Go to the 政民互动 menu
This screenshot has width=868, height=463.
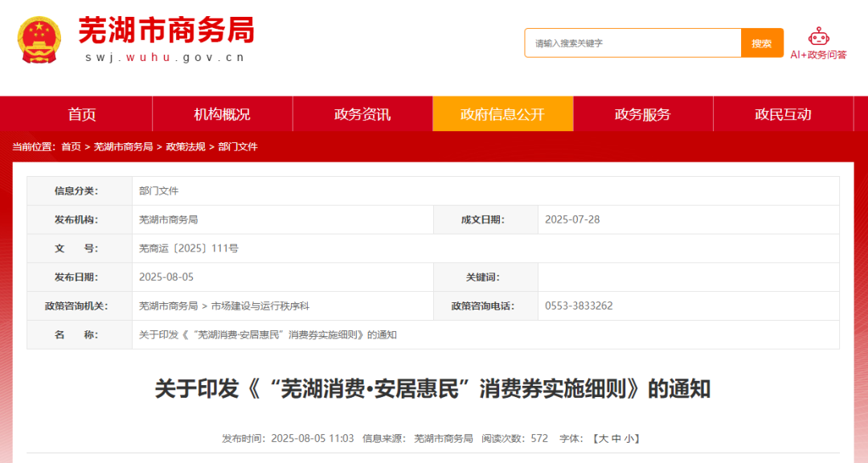783,114
